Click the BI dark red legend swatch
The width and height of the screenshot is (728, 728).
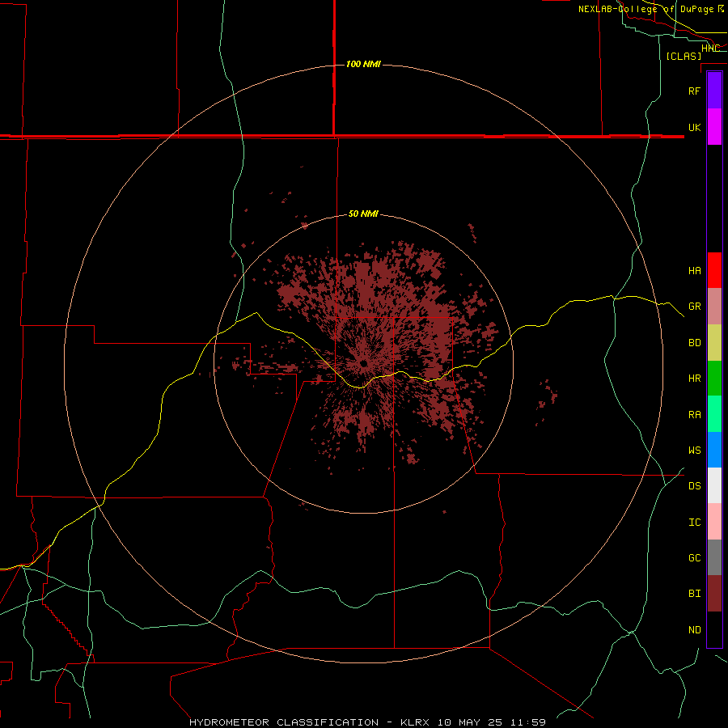click(x=714, y=594)
